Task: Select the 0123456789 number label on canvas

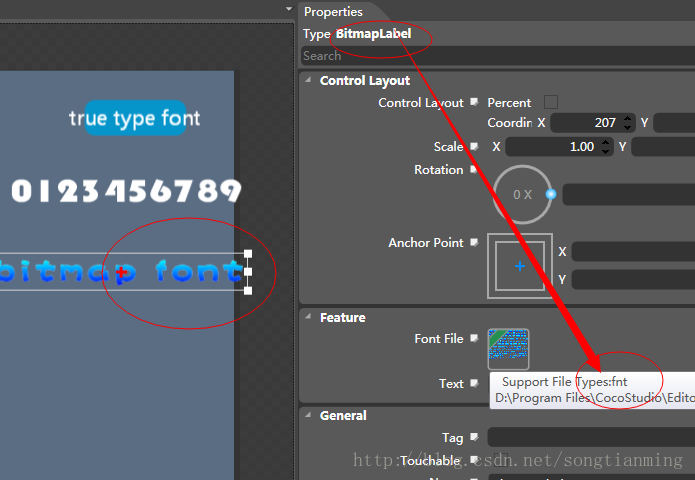Action: tap(126, 190)
